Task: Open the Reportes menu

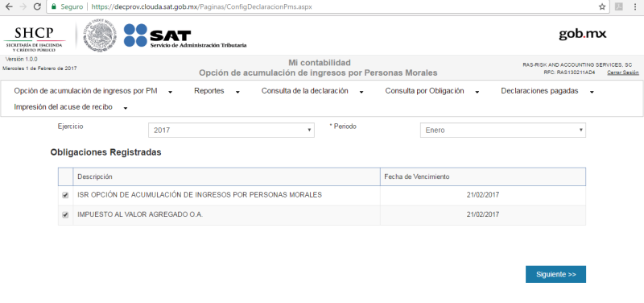Action: (x=209, y=91)
